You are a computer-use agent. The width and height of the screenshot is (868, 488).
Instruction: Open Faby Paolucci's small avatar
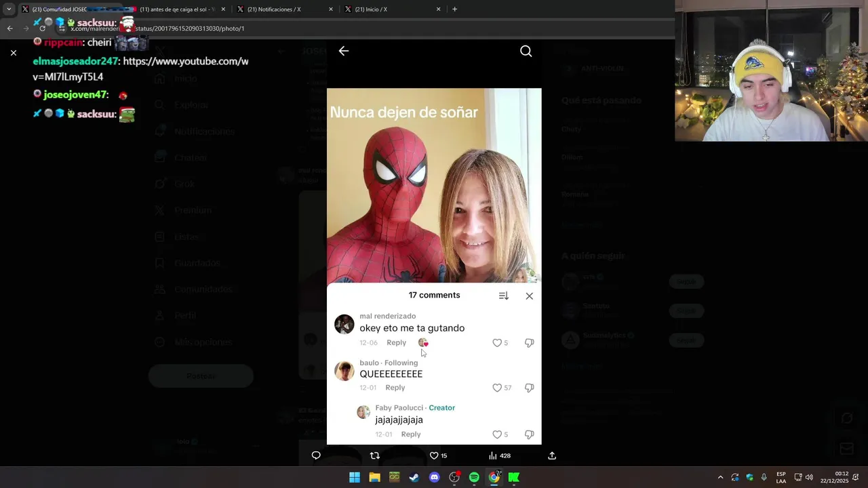[363, 412]
